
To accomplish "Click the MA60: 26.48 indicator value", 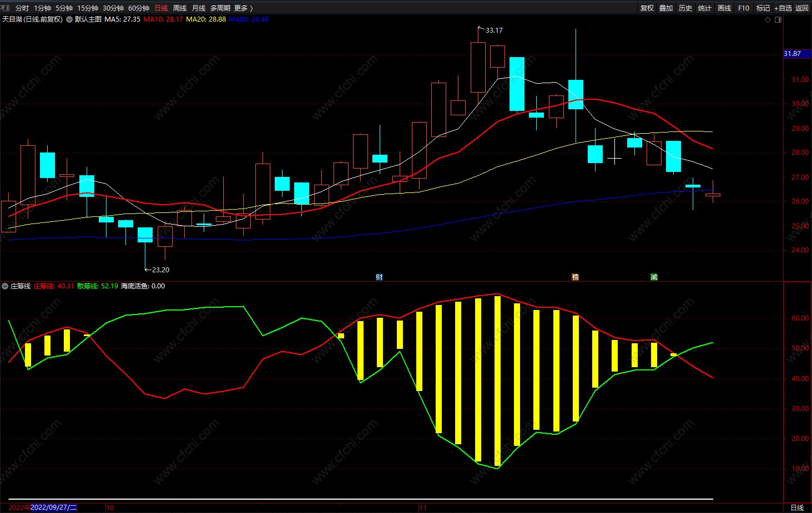I will tap(249, 19).
